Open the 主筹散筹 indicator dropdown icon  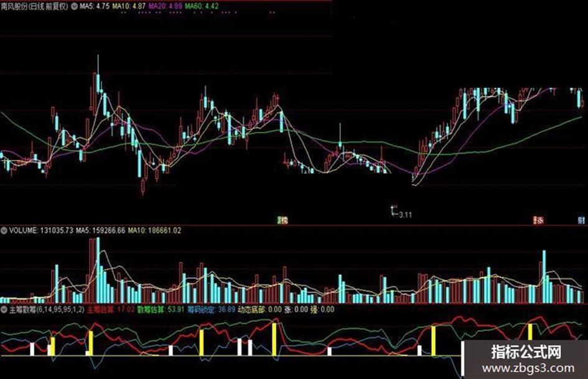tap(4, 310)
